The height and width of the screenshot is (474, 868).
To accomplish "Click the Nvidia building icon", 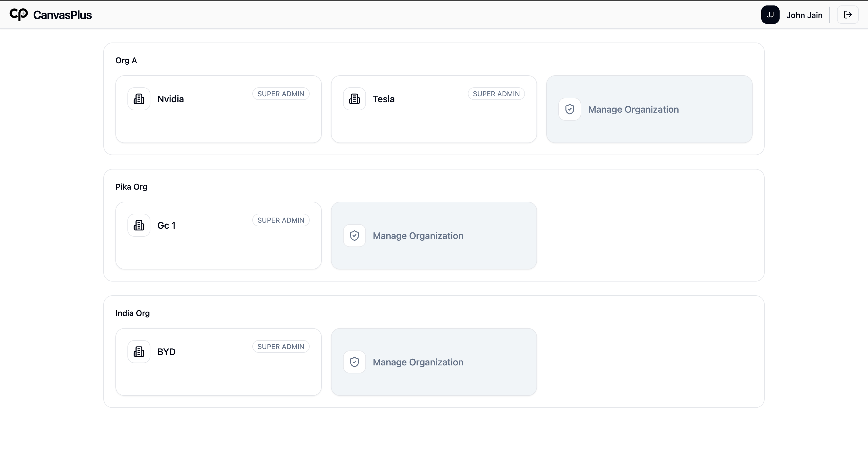I will tap(139, 99).
